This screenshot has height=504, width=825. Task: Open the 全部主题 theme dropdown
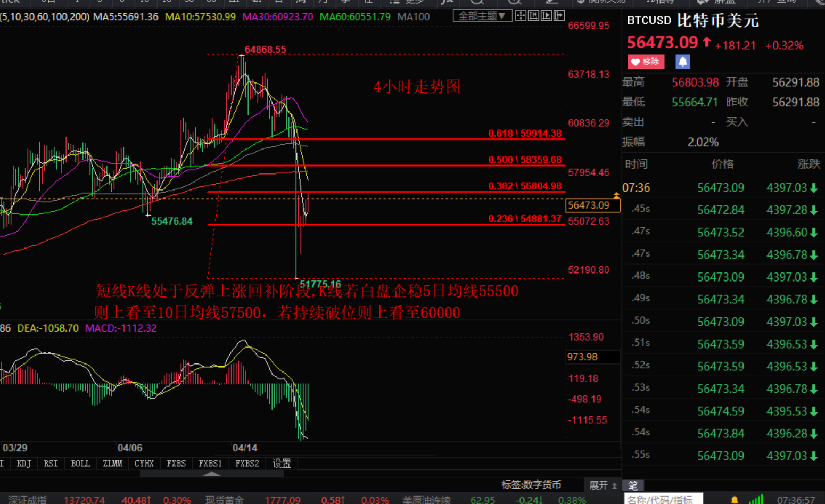482,16
